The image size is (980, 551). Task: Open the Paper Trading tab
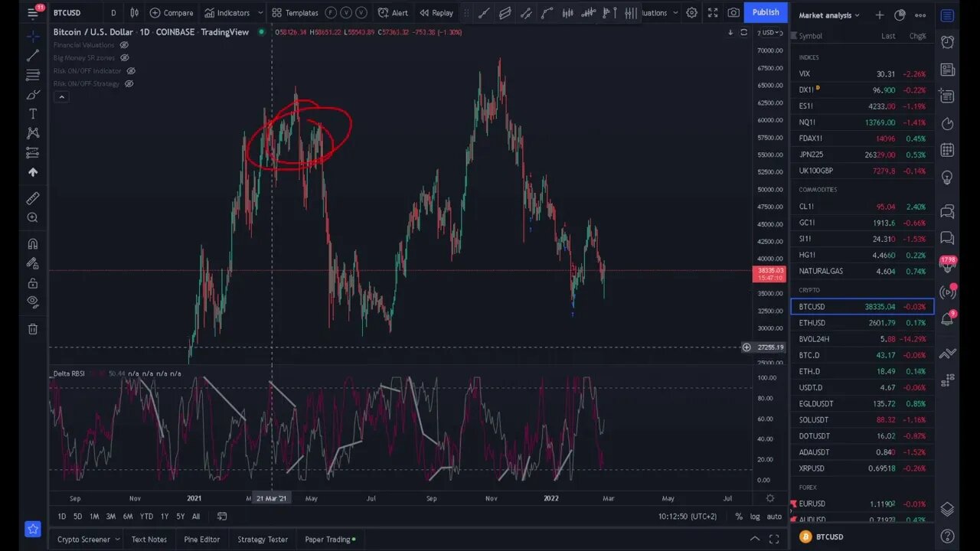coord(330,540)
